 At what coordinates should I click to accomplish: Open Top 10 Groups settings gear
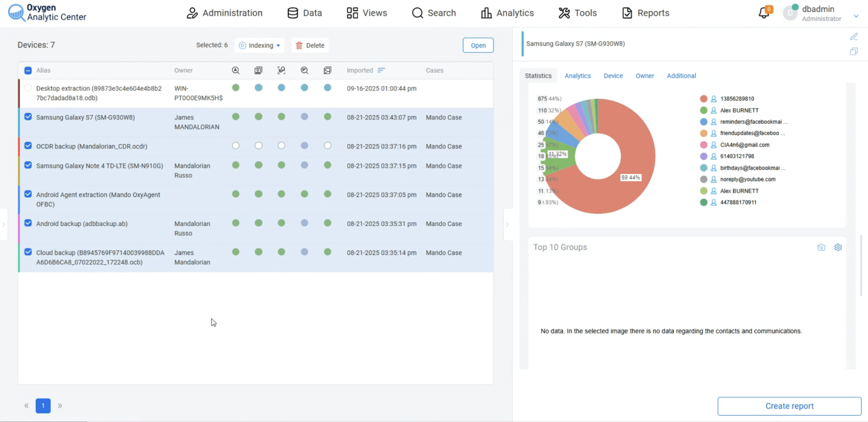(838, 247)
